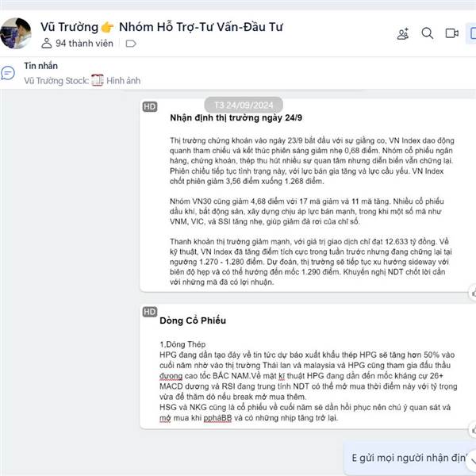Screen dimensions: 476x476
Task: Click the Tin nhắn pinned section label
Action: tap(41, 66)
